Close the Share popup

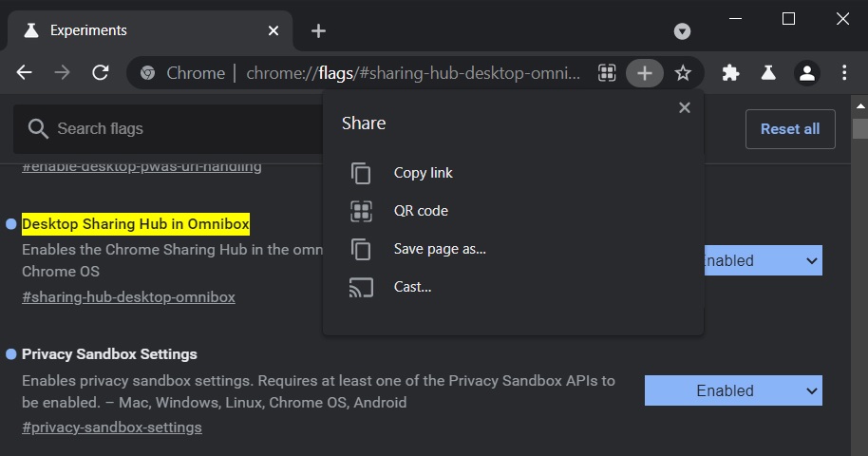[x=685, y=108]
